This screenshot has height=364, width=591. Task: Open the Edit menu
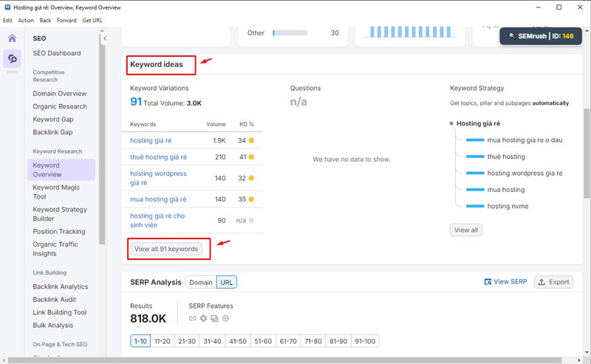[x=8, y=20]
